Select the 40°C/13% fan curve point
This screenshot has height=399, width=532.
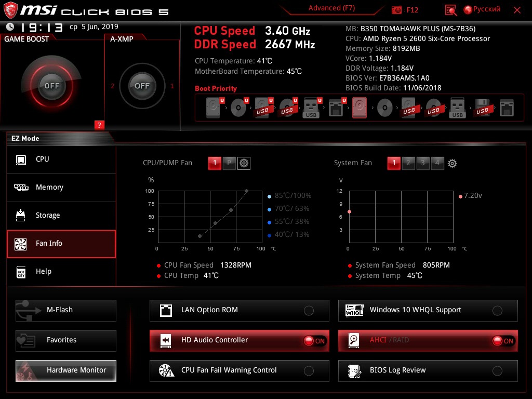click(x=200, y=236)
